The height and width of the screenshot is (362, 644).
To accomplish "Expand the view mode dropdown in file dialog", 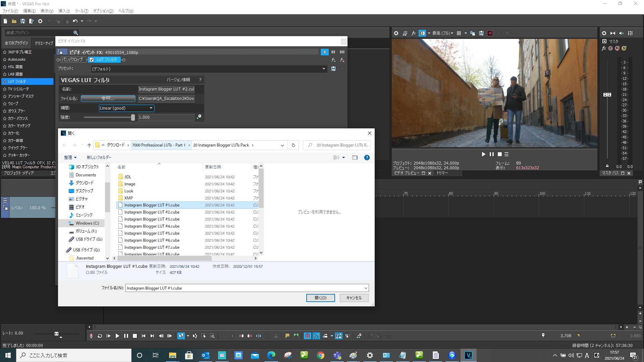I will click(x=343, y=158).
